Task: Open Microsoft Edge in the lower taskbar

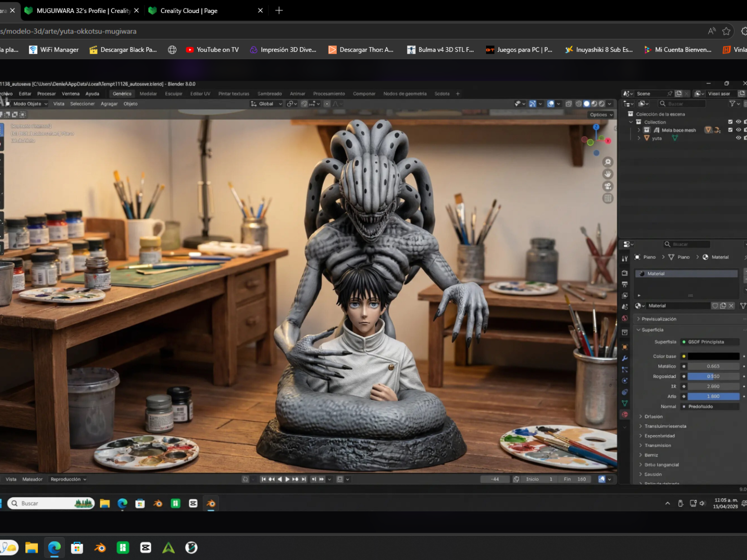Action: pos(54,548)
